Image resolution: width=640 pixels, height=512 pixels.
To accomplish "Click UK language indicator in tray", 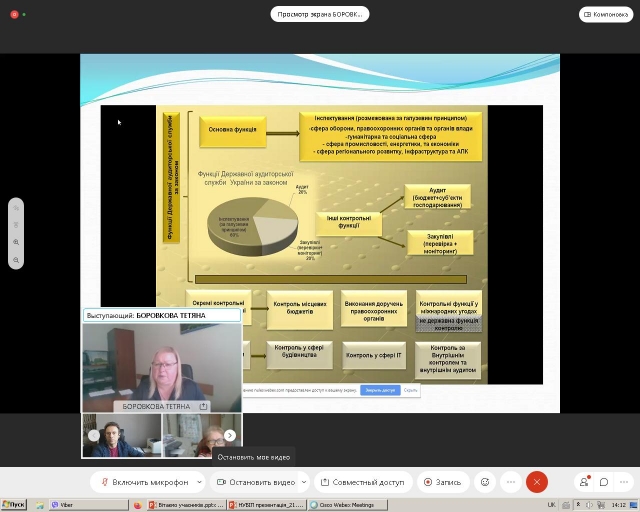I will pos(551,505).
